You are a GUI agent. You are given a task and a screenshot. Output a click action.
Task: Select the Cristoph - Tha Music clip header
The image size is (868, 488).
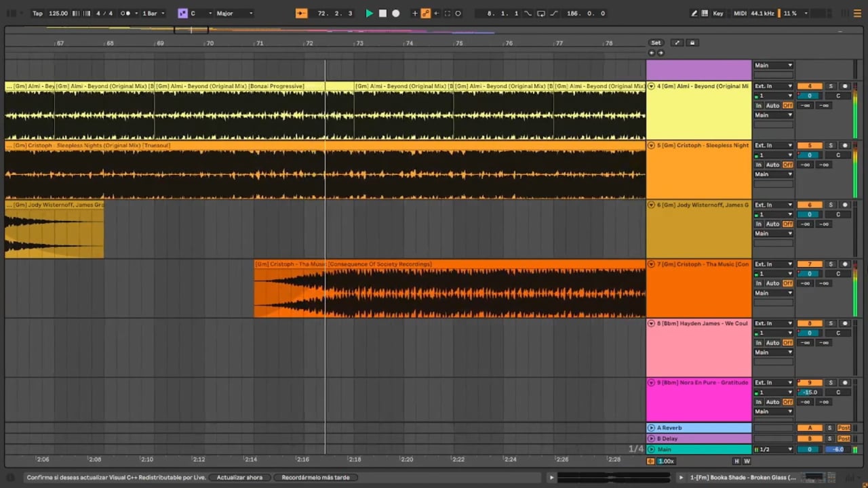[450, 264]
